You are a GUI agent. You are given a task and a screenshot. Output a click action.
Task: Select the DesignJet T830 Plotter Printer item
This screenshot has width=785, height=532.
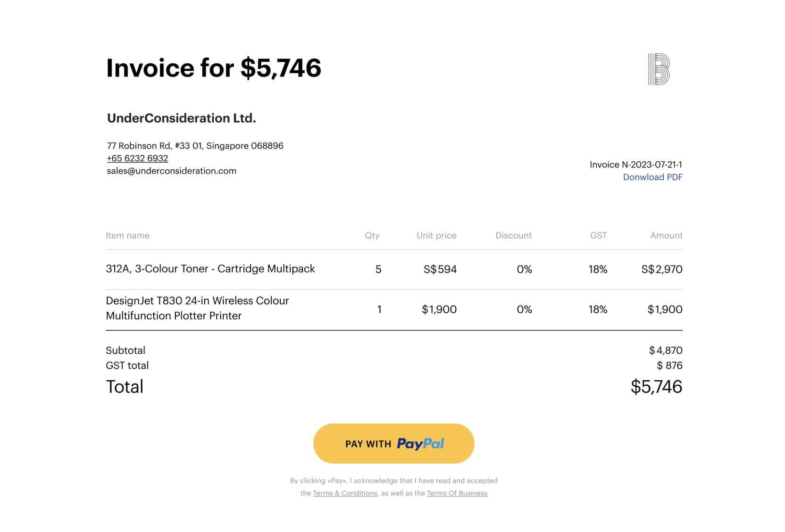[x=197, y=308]
